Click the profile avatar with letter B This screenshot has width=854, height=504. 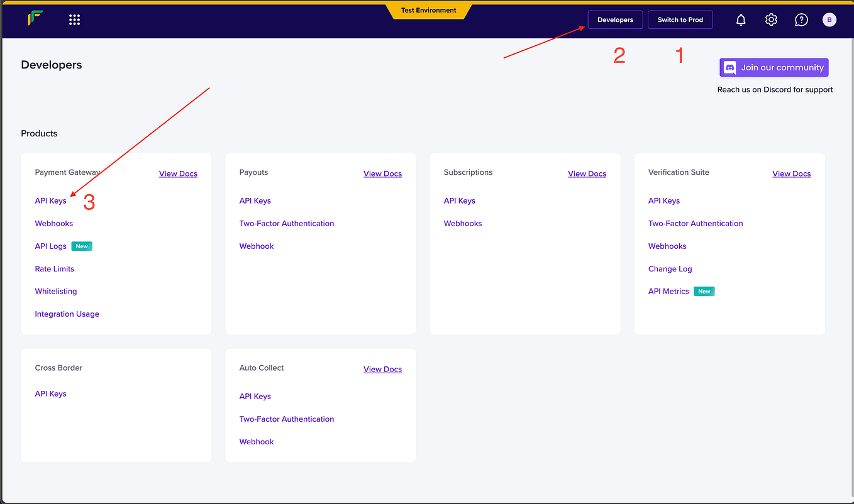coord(829,19)
